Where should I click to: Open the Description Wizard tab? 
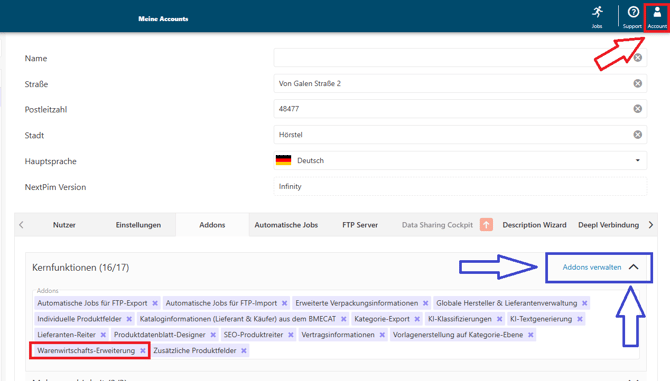pos(534,225)
